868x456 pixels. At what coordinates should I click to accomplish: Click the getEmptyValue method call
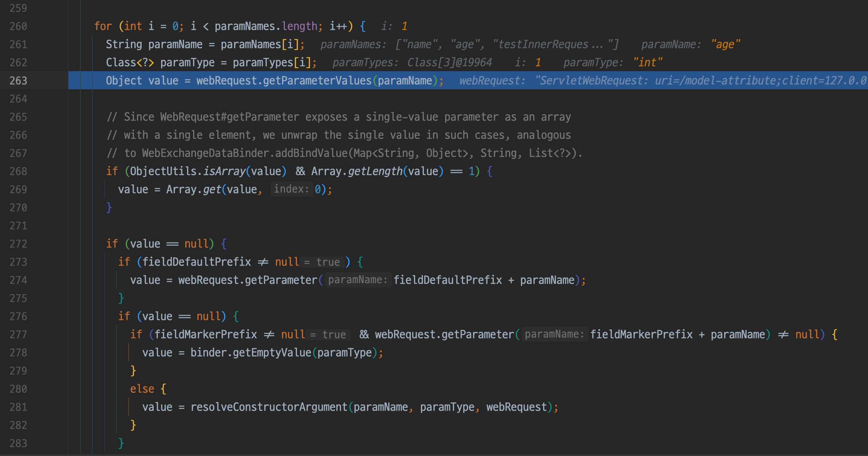(272, 353)
